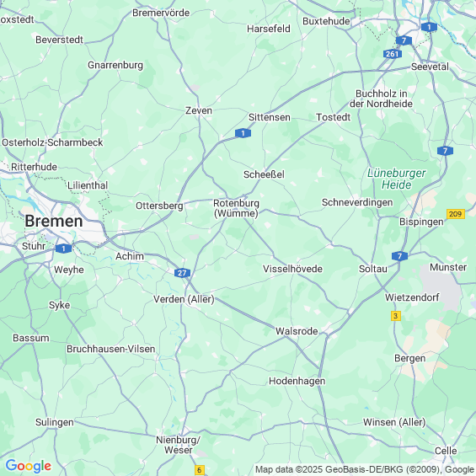Click the Walsrode town label
The width and height of the screenshot is (476, 476).
(x=297, y=331)
